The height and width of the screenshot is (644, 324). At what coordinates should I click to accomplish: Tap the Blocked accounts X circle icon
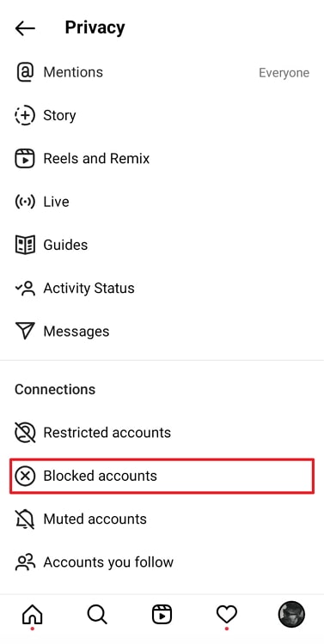25,476
